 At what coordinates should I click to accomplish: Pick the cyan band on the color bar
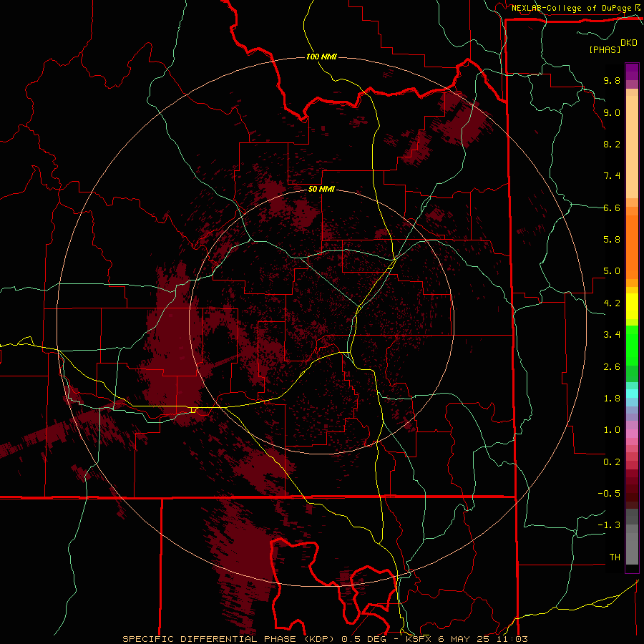632,394
